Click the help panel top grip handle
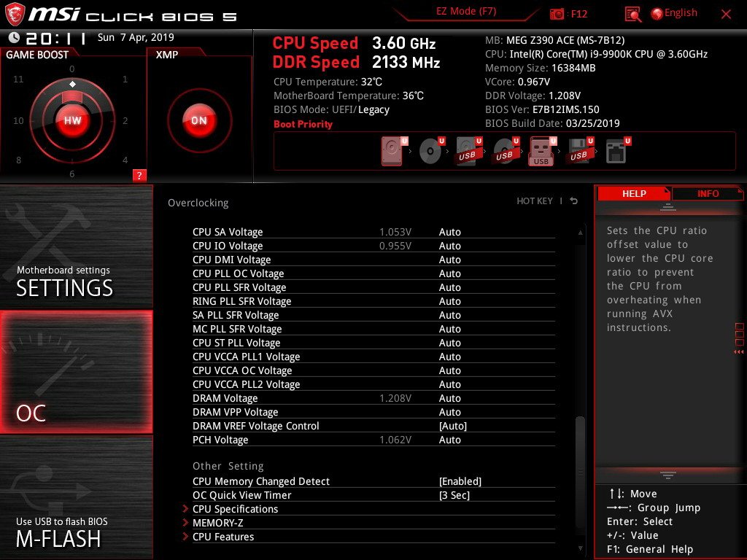The width and height of the screenshot is (747, 560). coord(668,207)
